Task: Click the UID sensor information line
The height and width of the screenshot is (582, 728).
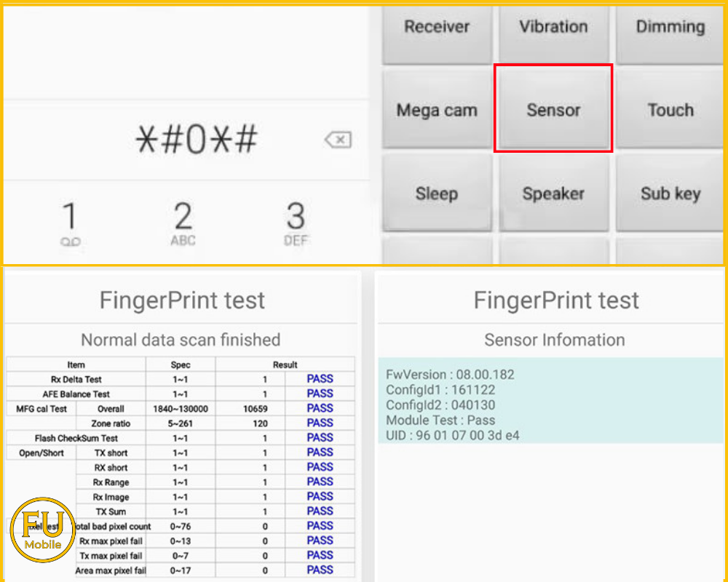Action: tap(453, 436)
